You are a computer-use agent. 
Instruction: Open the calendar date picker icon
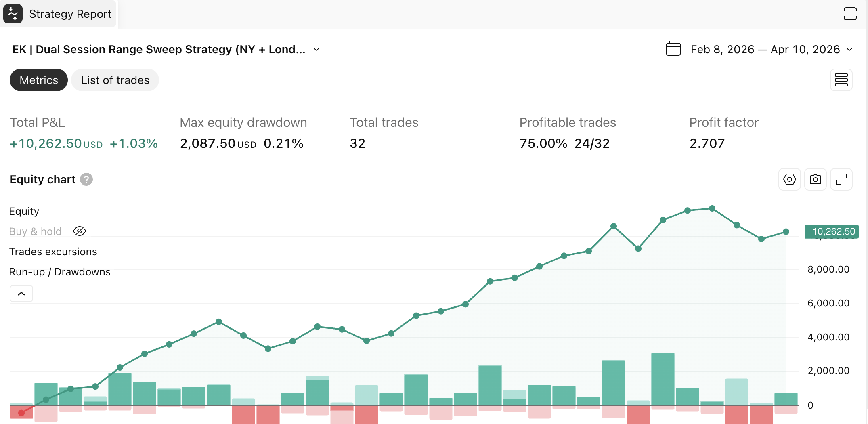(x=673, y=49)
